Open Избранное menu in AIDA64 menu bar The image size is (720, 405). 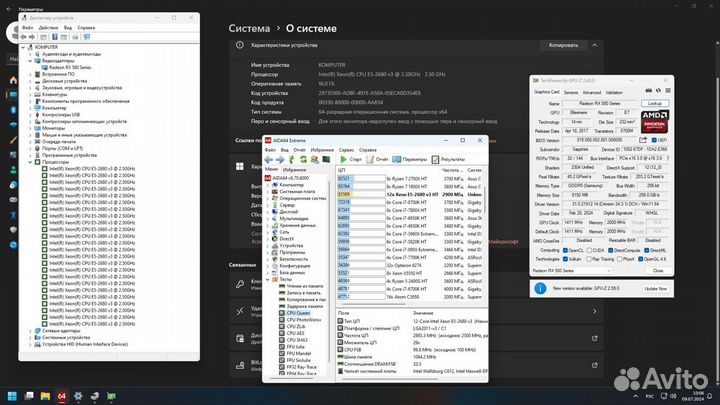(322, 150)
